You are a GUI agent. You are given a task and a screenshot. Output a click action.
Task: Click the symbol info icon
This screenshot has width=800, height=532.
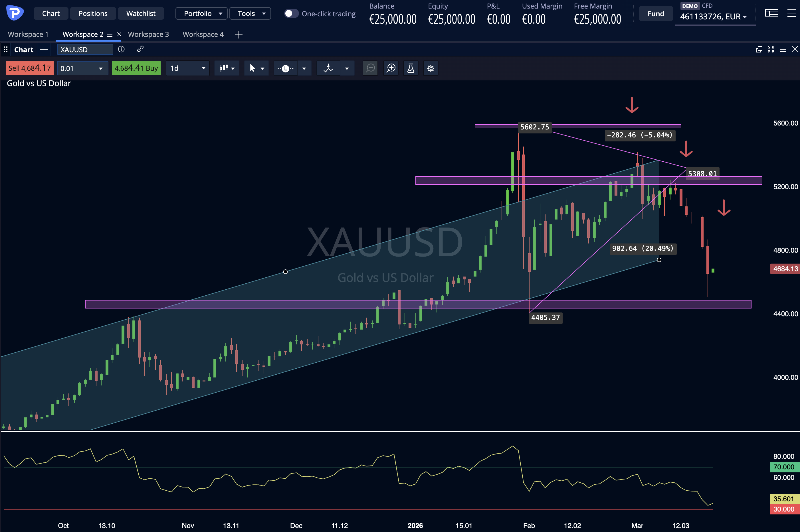coord(121,49)
